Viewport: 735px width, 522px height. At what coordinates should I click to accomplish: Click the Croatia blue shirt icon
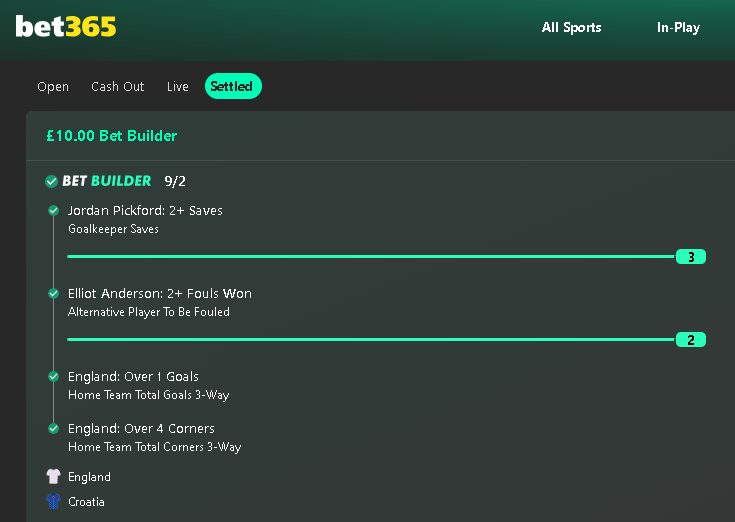click(53, 501)
